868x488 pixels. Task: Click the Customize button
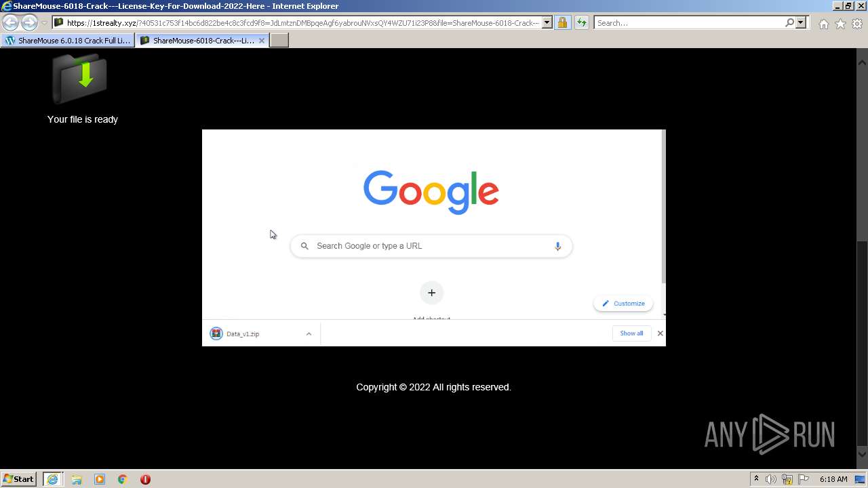[623, 304]
